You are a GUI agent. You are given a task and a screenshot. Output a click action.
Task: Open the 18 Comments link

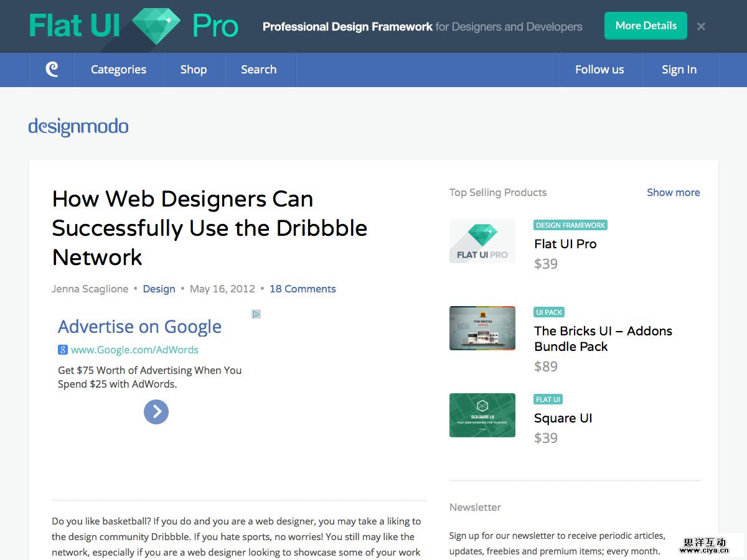[303, 289]
